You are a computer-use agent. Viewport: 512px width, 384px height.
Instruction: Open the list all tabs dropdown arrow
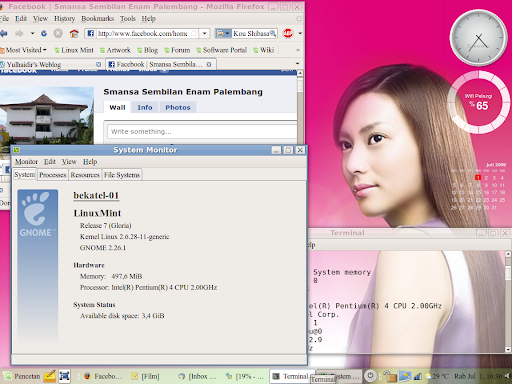(x=297, y=64)
